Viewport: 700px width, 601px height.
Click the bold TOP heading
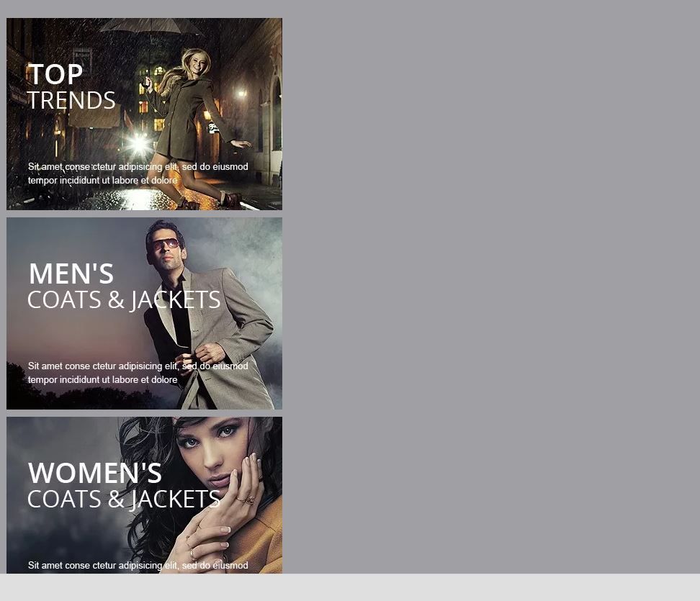click(x=55, y=74)
